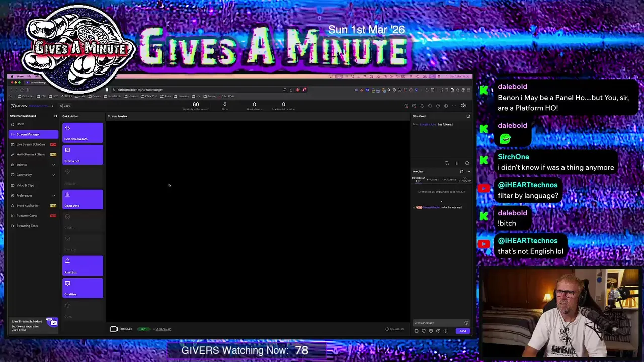This screenshot has width=644, height=362.
Task: Switch to the Guardians tab
Action: point(434,180)
